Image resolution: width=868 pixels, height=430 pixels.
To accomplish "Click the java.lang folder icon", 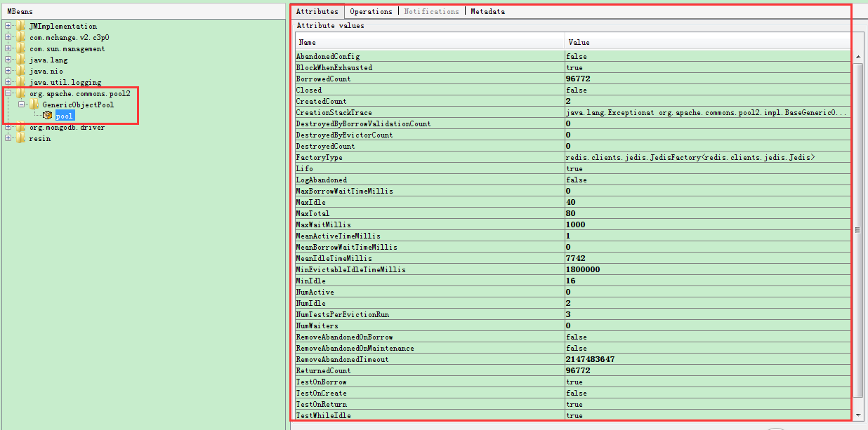I will pos(21,60).
